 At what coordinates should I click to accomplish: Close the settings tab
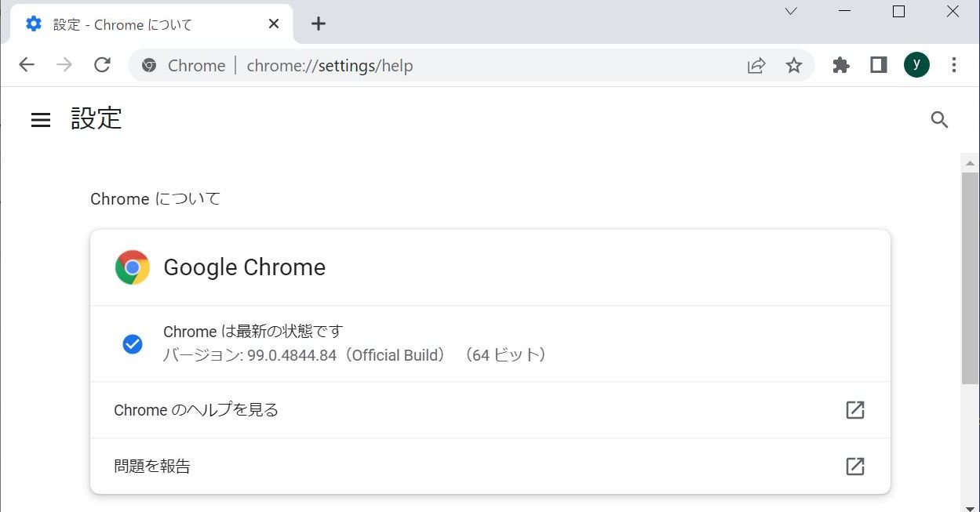point(274,24)
